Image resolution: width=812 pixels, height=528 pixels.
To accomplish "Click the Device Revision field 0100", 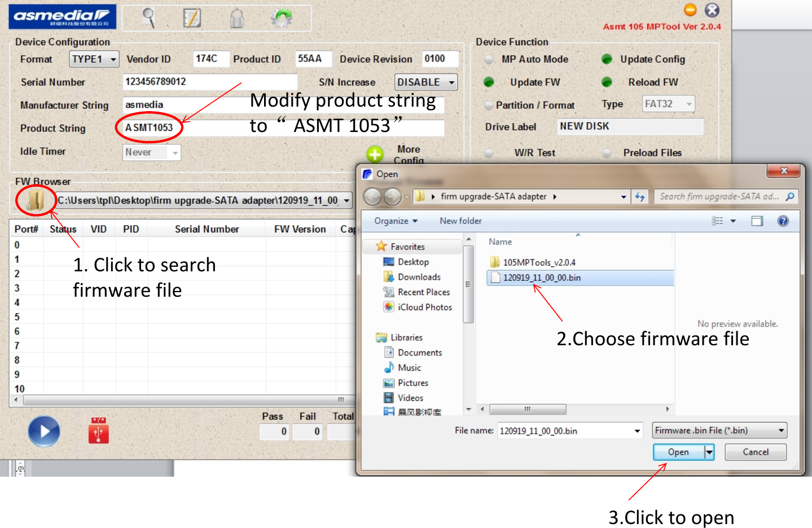I will [x=440, y=59].
